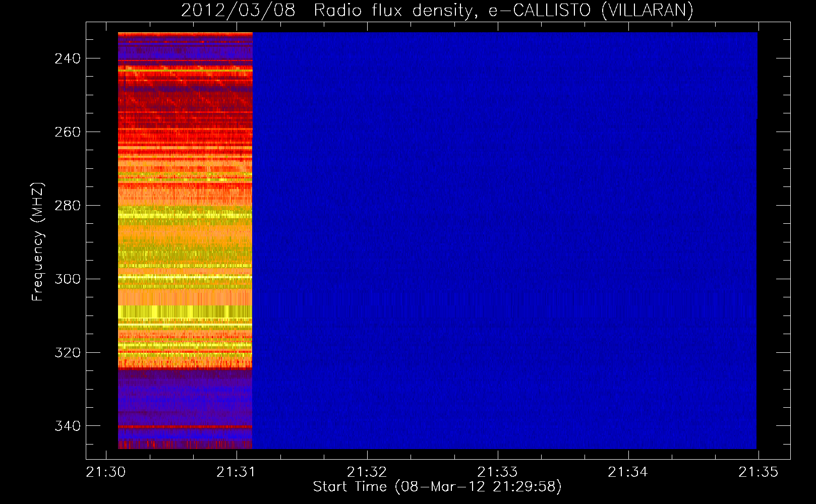Screen dimensions: 816x504
Task: Select the 280 frequency tick label
Action: 68,206
